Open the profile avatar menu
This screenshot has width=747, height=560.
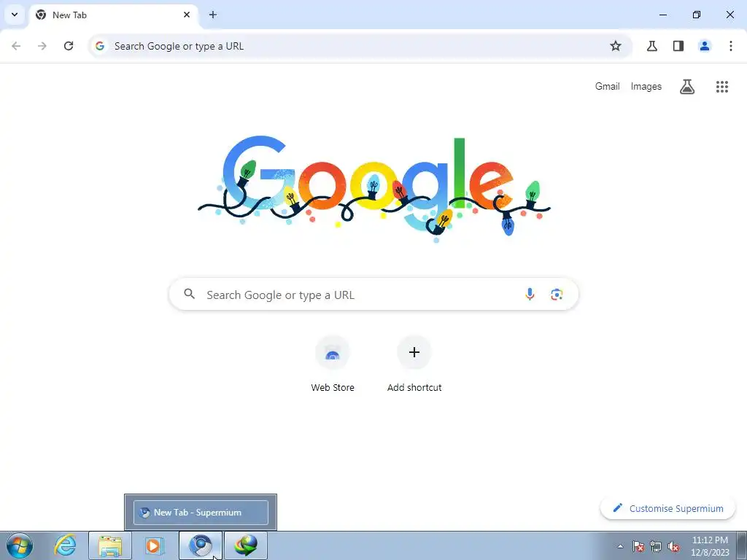(705, 46)
